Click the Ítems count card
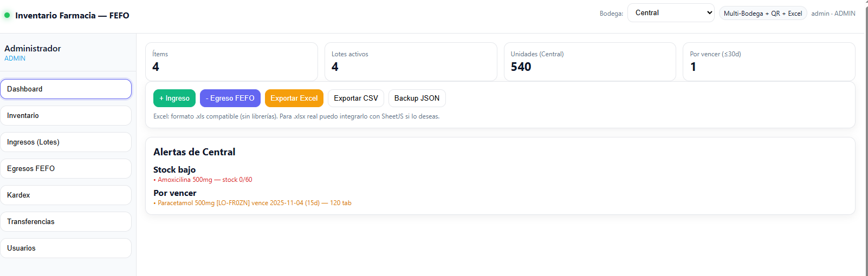Screen dimensions: 868x276 coord(231,62)
